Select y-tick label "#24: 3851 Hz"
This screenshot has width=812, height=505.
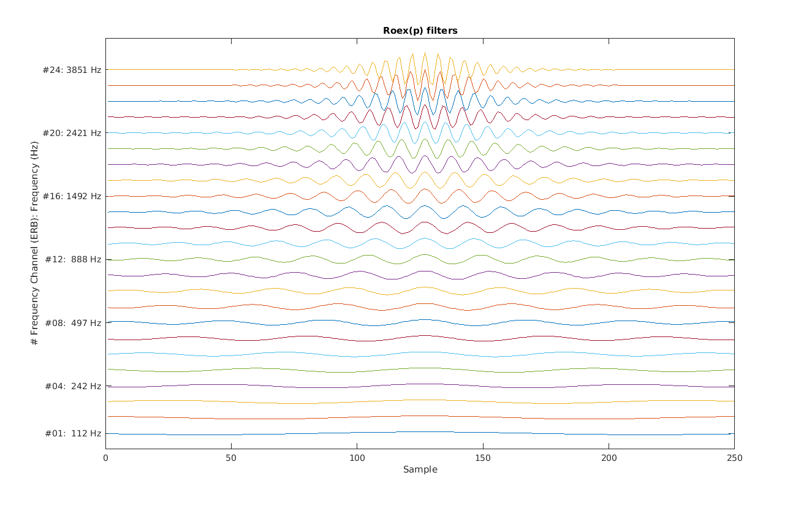click(72, 70)
